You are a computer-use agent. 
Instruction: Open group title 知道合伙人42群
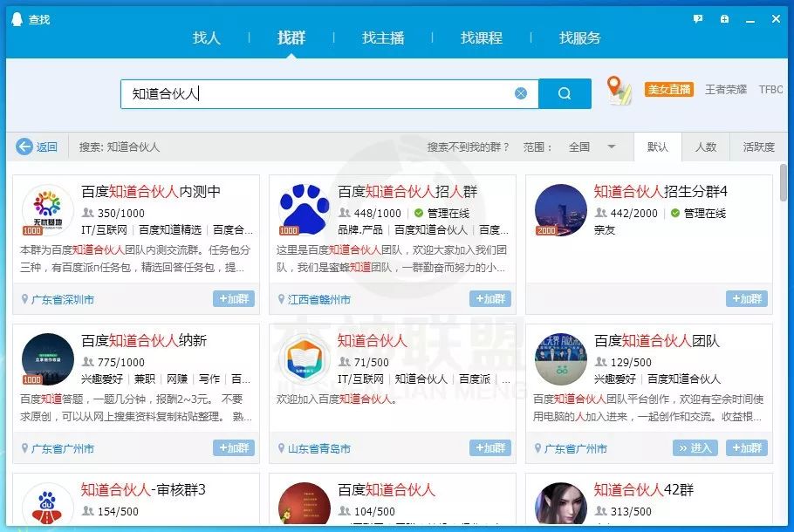point(644,490)
